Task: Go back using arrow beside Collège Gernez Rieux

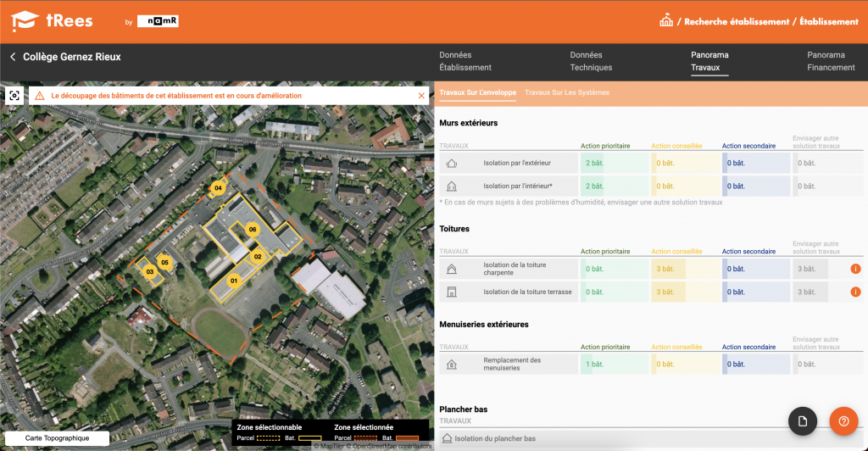Action: tap(13, 57)
